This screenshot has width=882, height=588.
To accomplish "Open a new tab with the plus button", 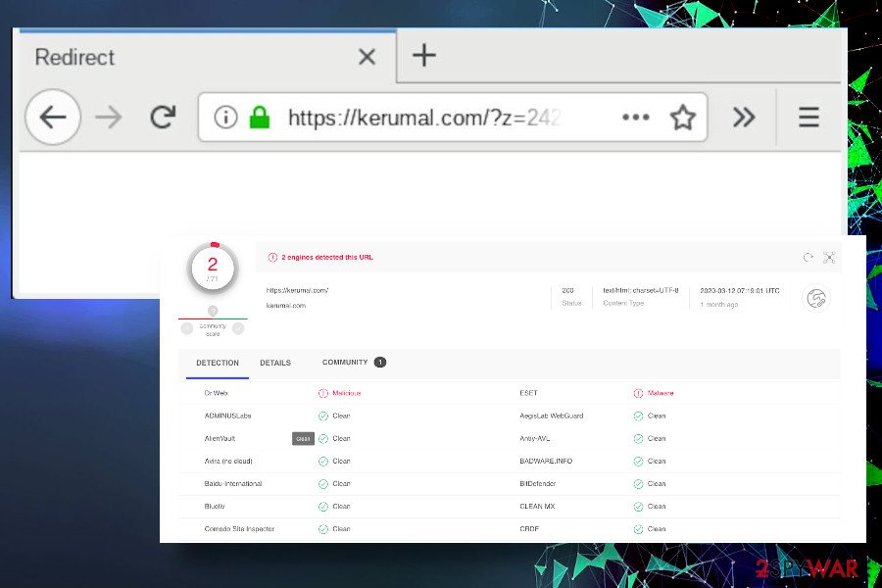I will [424, 55].
